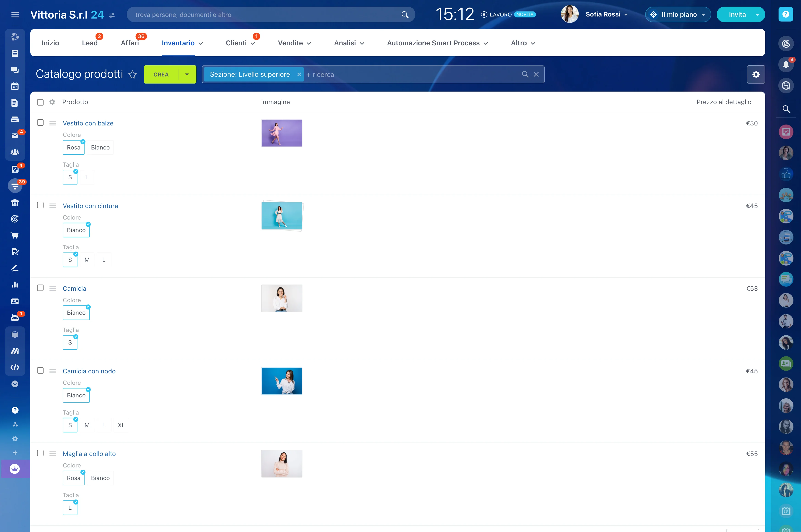Image resolution: width=801 pixels, height=532 pixels.
Task: Select the Vestito con balze checkbox
Action: [x=40, y=123]
